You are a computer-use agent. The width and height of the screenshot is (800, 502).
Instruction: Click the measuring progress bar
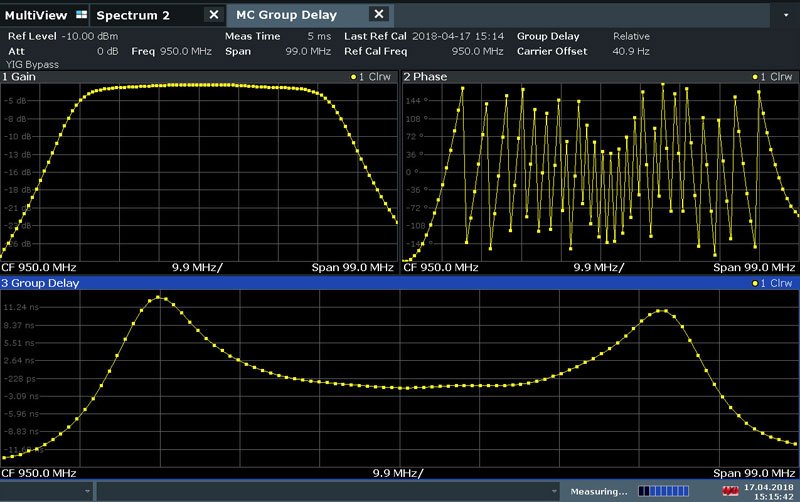click(x=662, y=491)
